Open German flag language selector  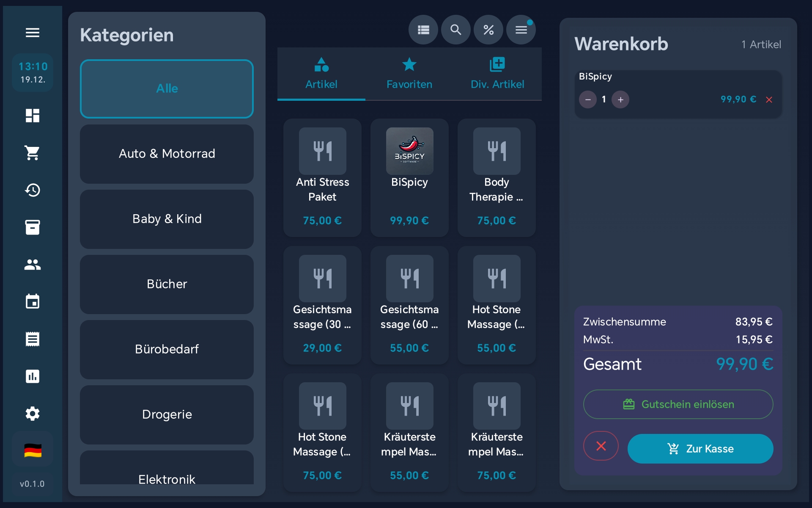32,450
